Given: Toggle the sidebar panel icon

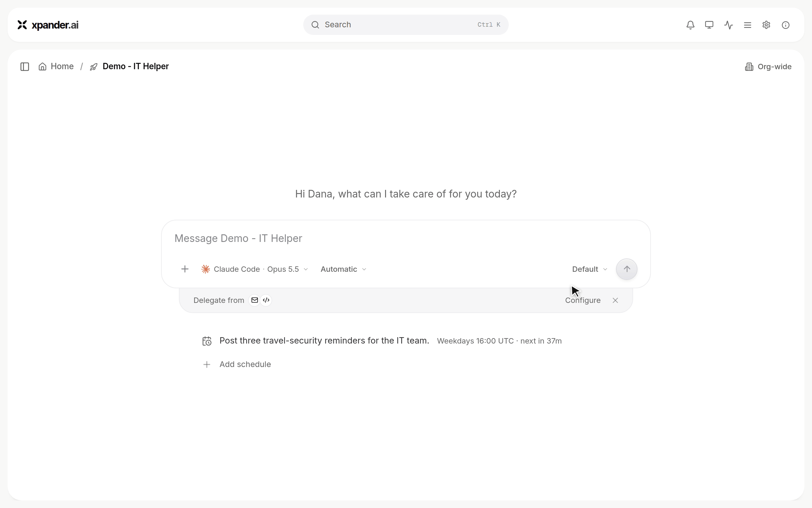Looking at the screenshot, I should (x=25, y=67).
